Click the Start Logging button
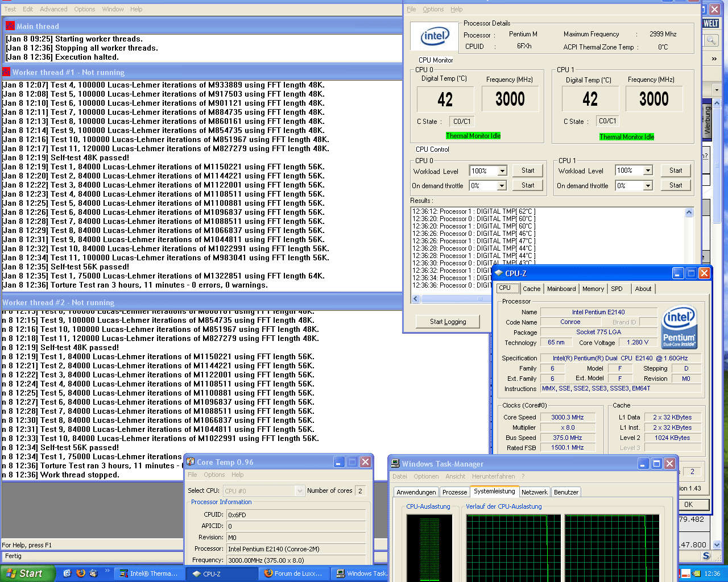Screen dimensions: 728x582 (448, 322)
